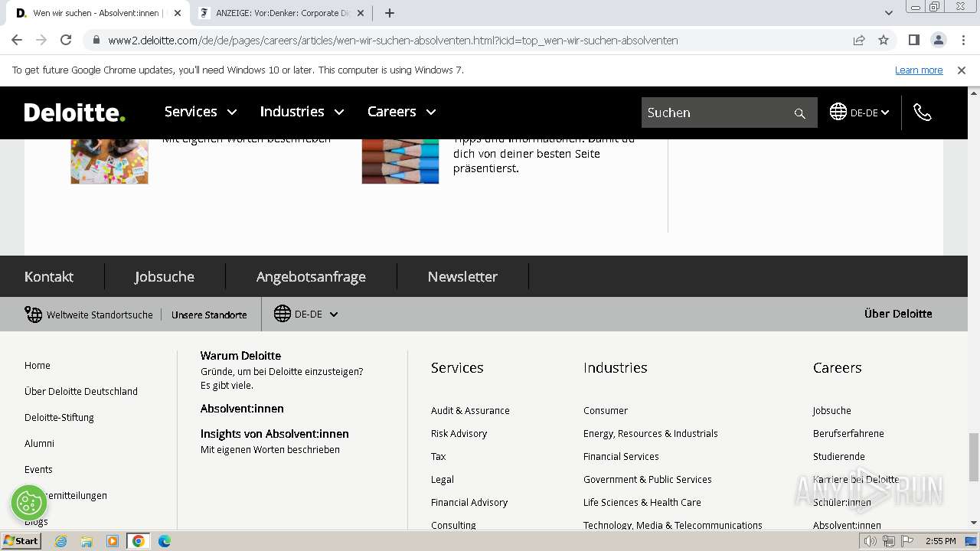Open Chrome tab search chevron
The height and width of the screenshot is (551, 980).
pyautogui.click(x=889, y=13)
